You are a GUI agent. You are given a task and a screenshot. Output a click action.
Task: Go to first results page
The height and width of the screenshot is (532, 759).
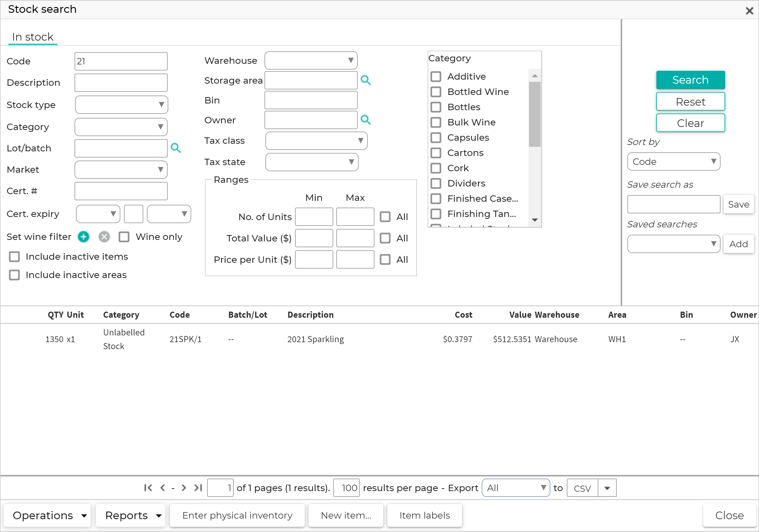148,488
